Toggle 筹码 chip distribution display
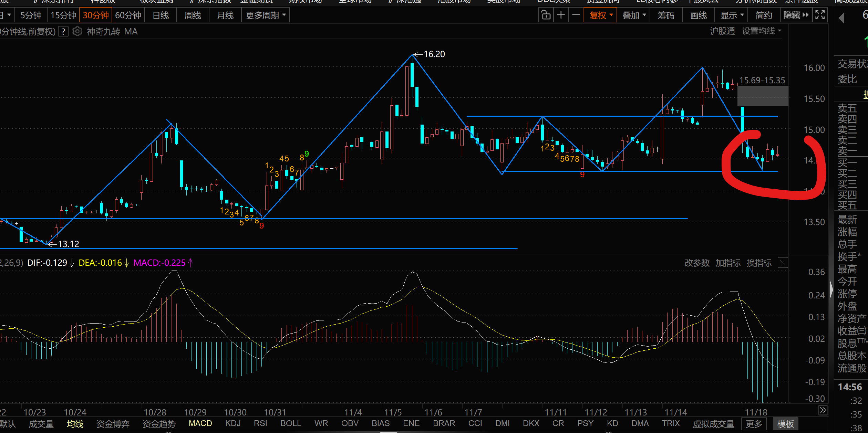This screenshot has height=433, width=868. click(666, 15)
